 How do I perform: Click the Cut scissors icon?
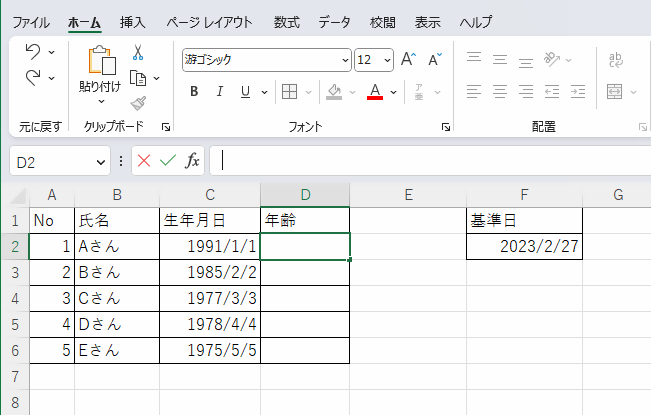coord(138,53)
